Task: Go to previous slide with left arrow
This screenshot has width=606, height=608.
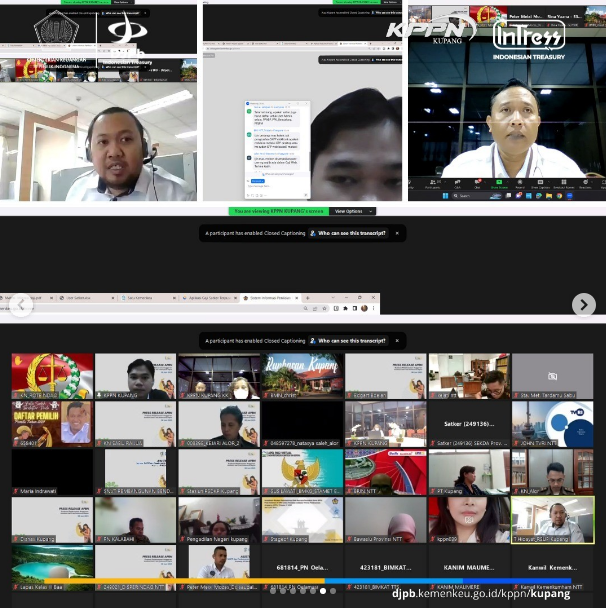Action: pyautogui.click(x=22, y=304)
